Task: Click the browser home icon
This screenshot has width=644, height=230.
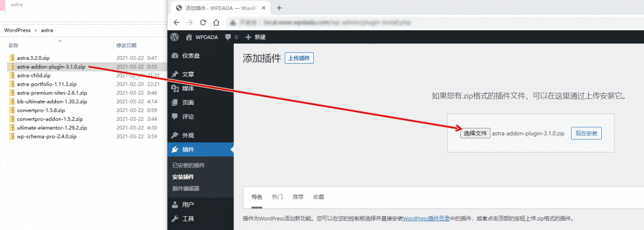Action: point(216,23)
